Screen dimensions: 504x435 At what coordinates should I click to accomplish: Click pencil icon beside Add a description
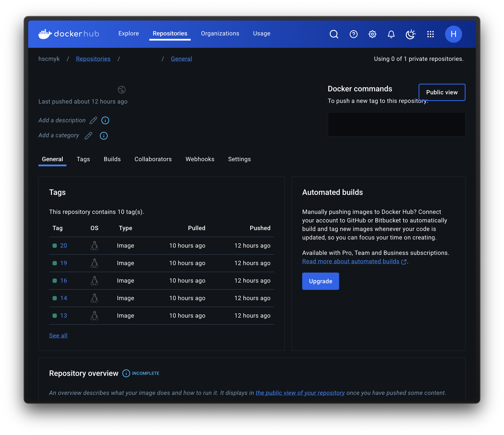93,120
